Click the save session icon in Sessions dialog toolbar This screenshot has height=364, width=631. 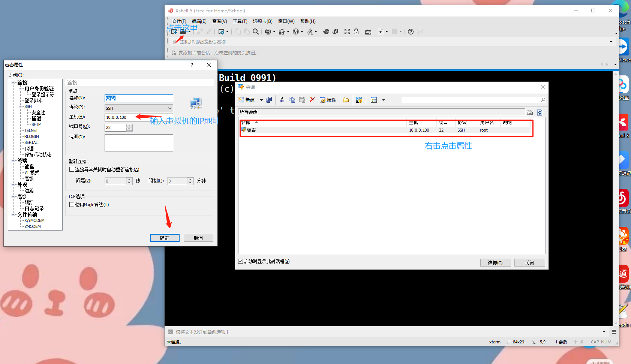269,100
